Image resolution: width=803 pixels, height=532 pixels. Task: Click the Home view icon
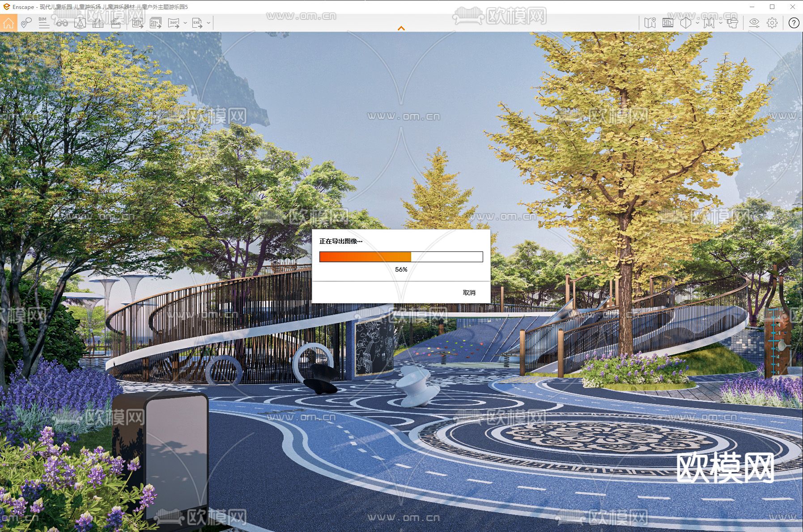(8, 23)
